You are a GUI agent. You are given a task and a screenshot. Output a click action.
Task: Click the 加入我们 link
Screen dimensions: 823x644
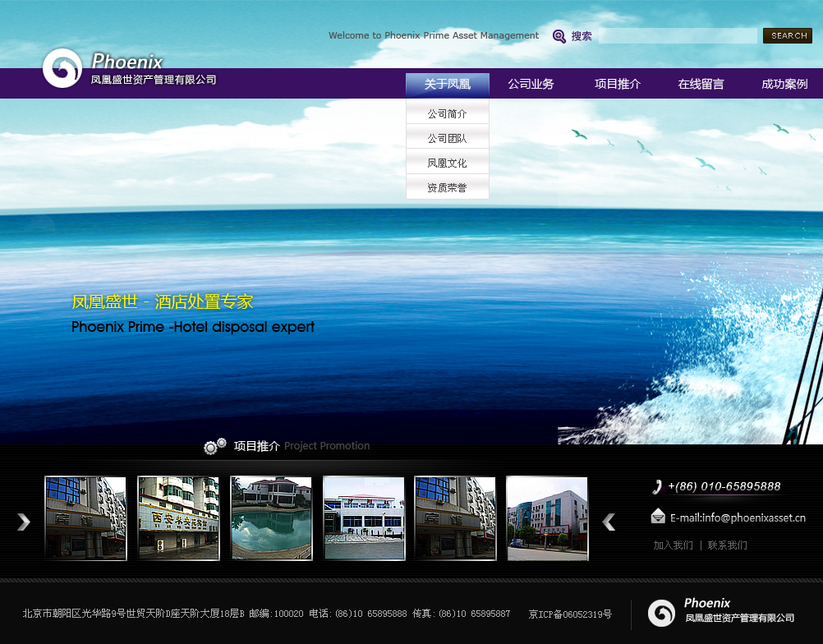pos(673,545)
